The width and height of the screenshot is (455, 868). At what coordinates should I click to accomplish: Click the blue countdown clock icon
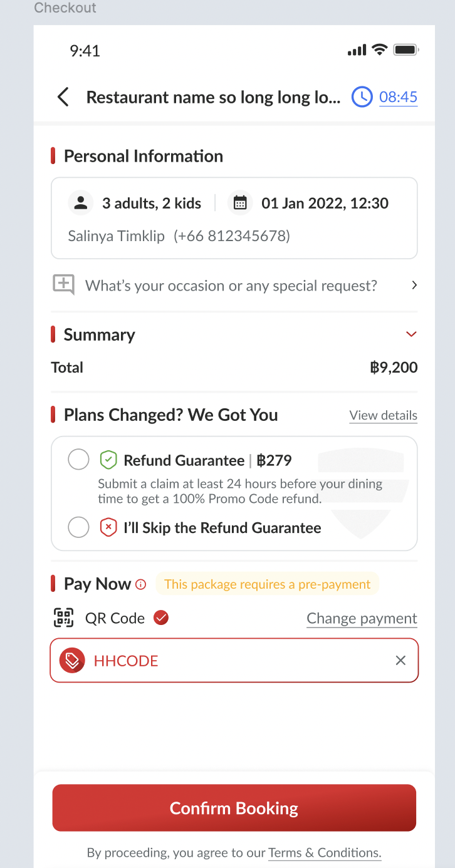pyautogui.click(x=362, y=97)
